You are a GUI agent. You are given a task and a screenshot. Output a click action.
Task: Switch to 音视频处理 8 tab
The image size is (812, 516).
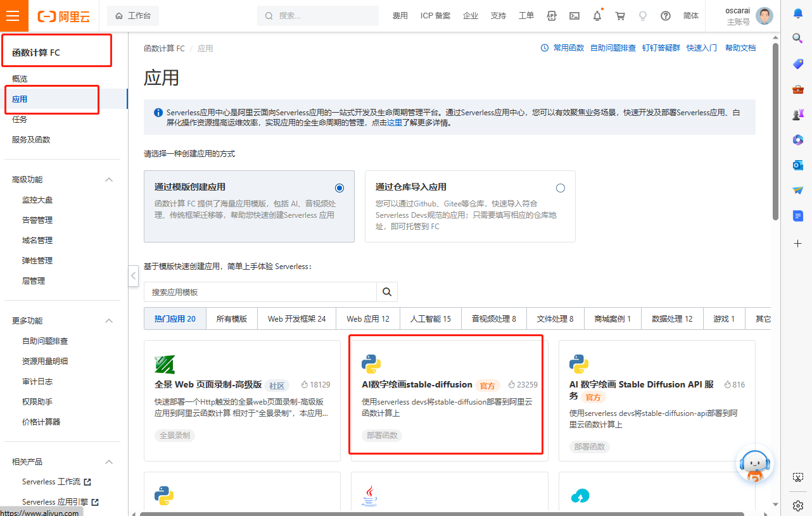[494, 319]
